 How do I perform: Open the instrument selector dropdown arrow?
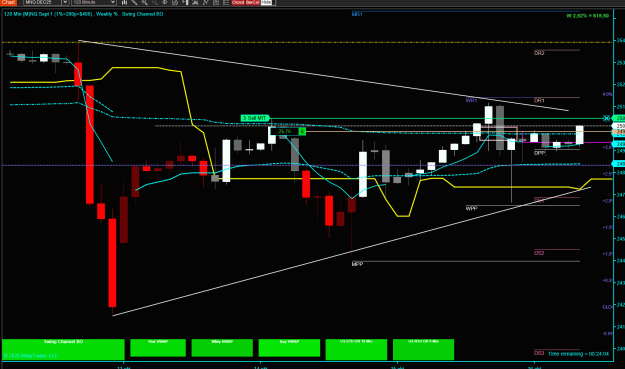[x=65, y=2]
